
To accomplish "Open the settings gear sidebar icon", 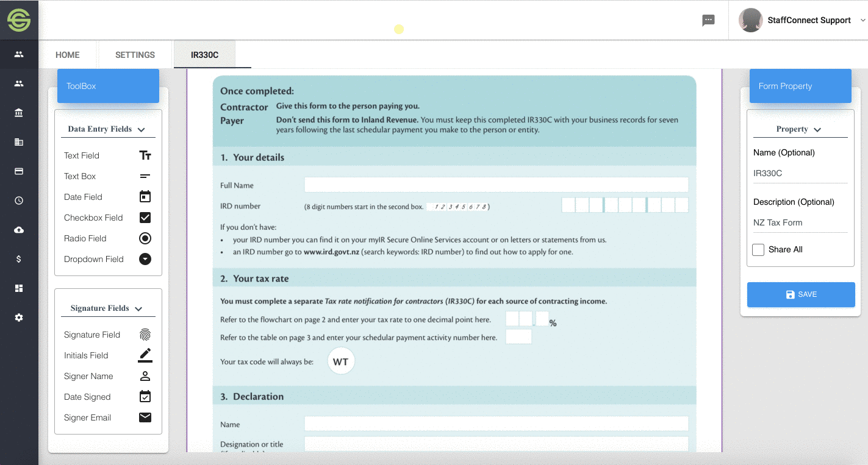I will click(19, 318).
